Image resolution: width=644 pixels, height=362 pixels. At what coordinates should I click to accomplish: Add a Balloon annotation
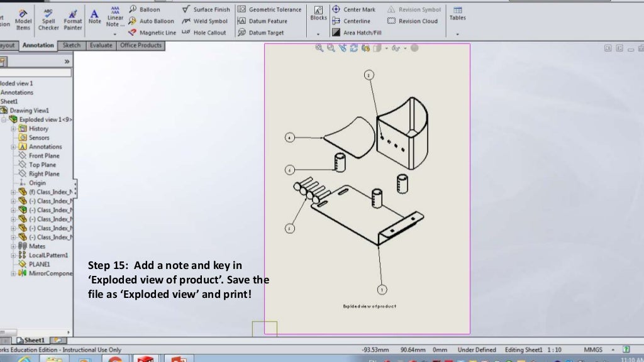144,9
